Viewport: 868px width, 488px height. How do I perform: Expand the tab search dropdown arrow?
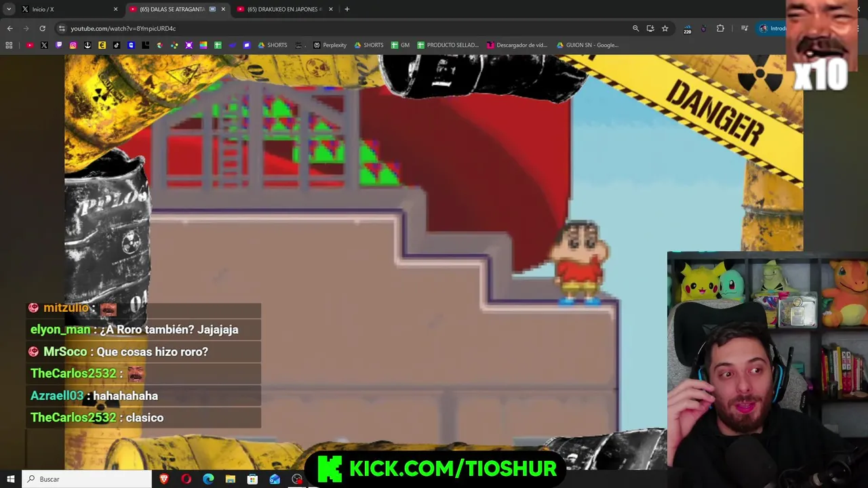pos(9,9)
